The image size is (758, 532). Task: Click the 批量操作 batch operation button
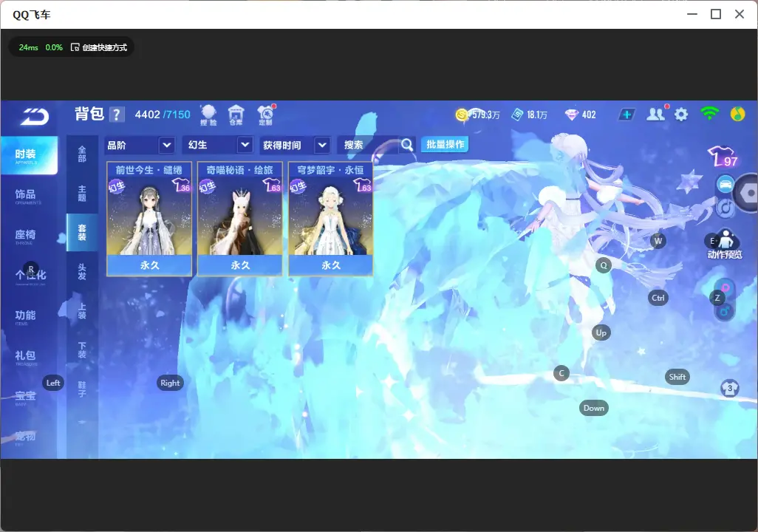pyautogui.click(x=445, y=145)
